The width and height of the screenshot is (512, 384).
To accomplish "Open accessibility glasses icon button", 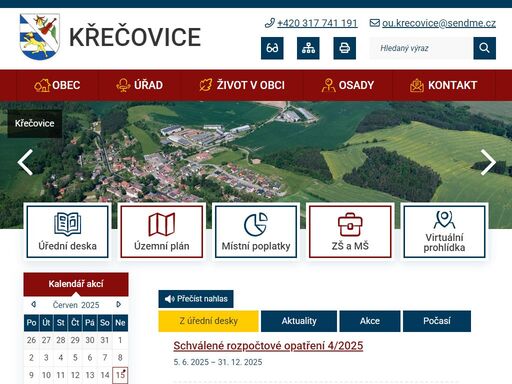I will pos(272,48).
